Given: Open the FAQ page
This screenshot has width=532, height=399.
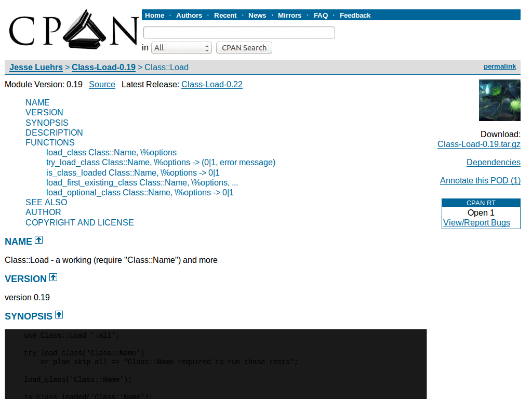Looking at the screenshot, I should pos(321,15).
